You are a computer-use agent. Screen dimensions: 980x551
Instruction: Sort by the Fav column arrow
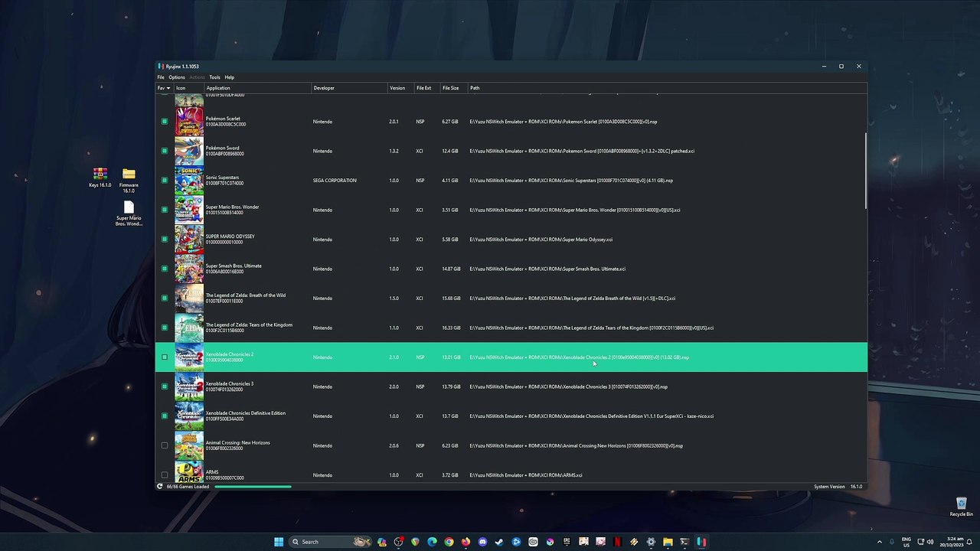pyautogui.click(x=168, y=88)
